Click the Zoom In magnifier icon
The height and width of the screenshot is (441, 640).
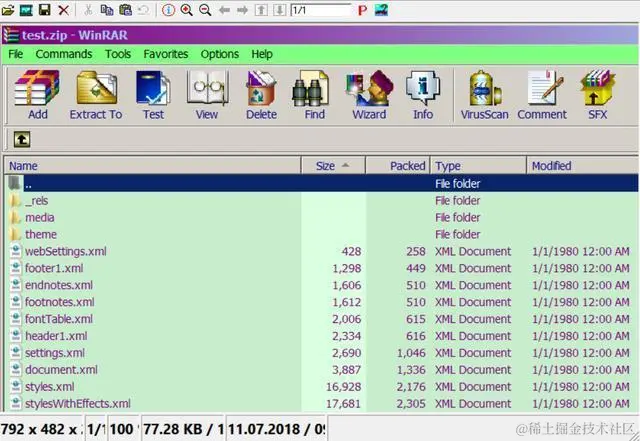[x=187, y=10]
